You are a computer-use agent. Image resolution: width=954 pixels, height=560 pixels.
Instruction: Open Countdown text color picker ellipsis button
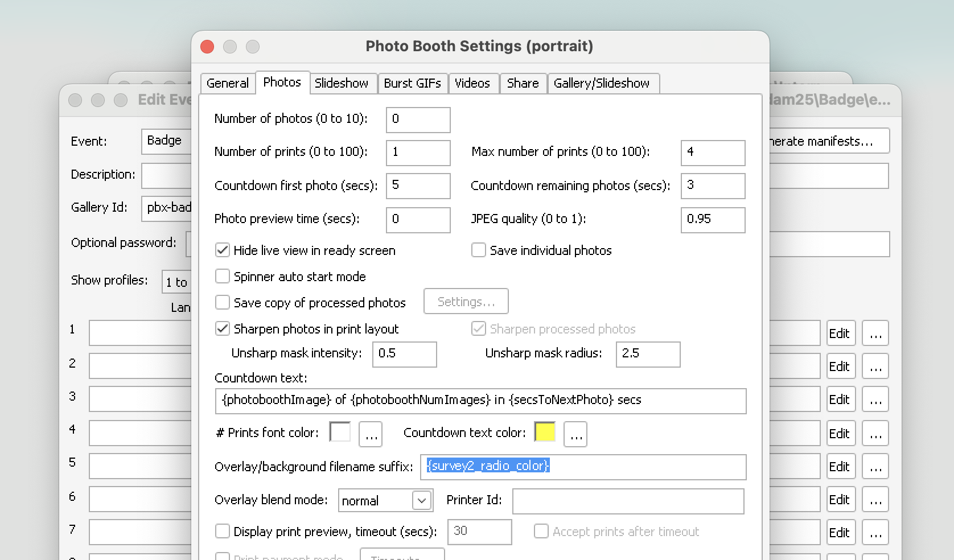click(x=575, y=435)
